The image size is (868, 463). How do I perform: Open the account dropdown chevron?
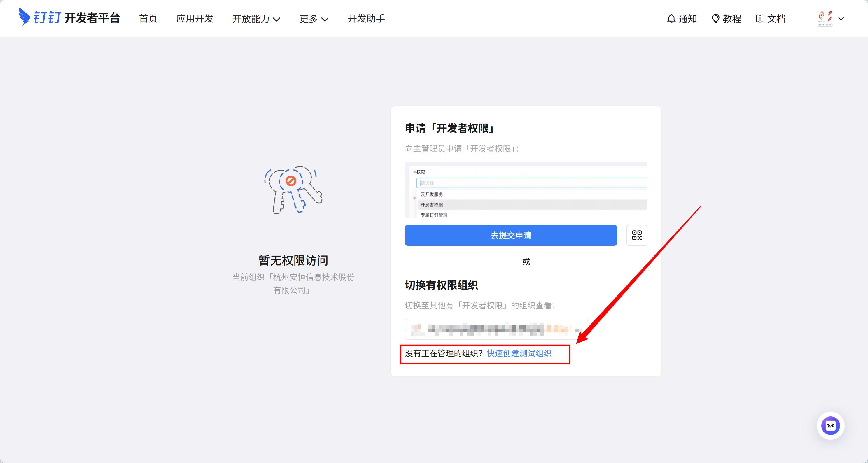[841, 19]
